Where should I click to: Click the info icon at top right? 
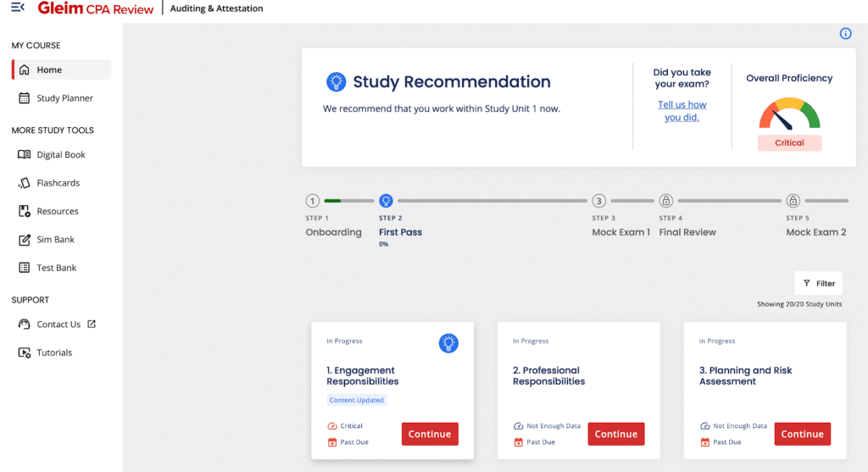point(845,34)
